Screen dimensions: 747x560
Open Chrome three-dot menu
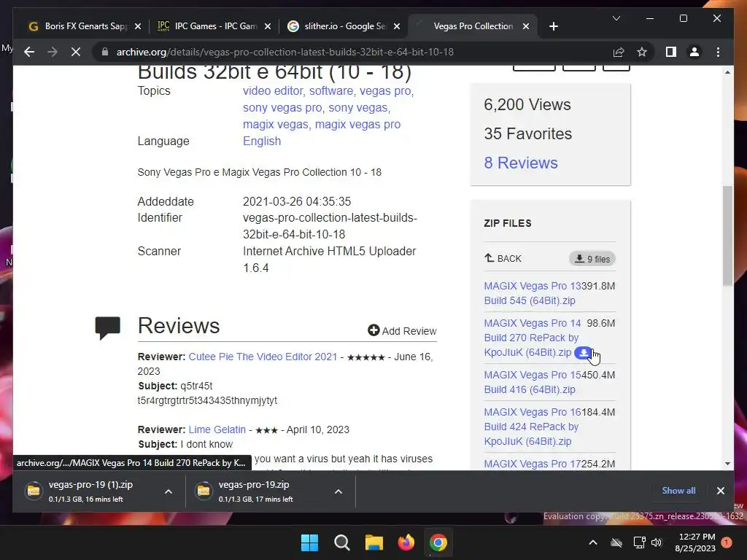click(718, 52)
